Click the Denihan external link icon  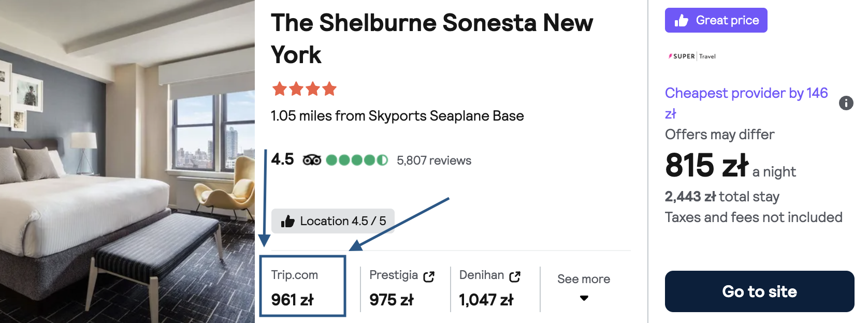pyautogui.click(x=515, y=276)
